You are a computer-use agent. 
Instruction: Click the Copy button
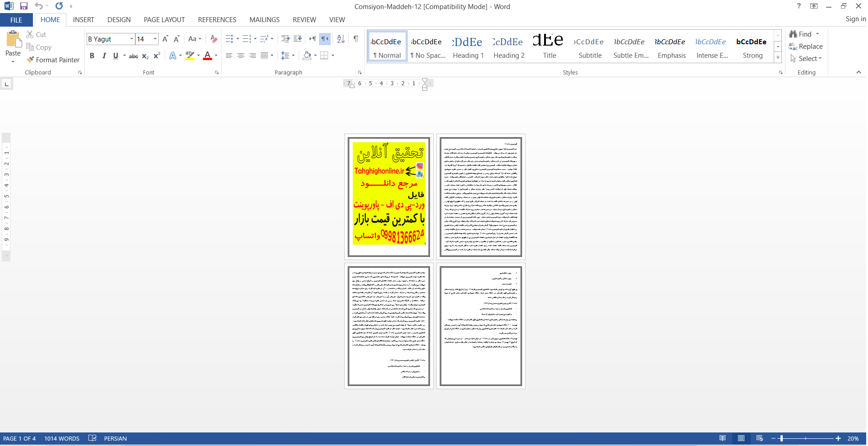[39, 47]
